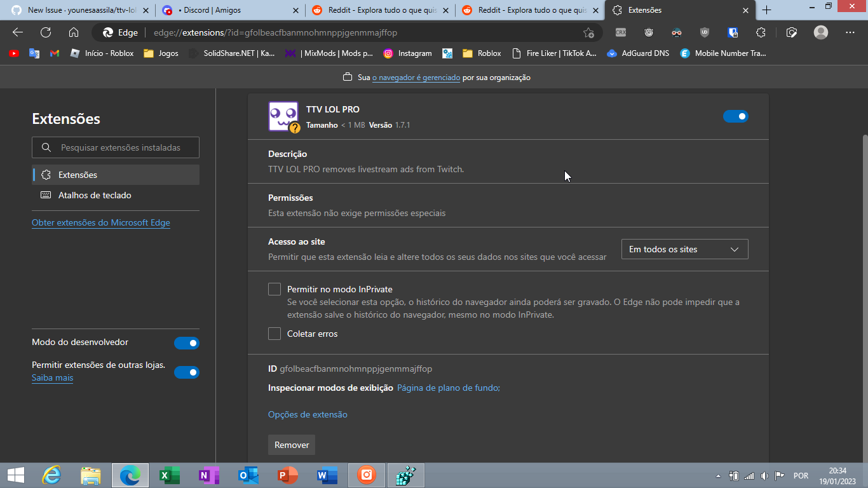Open the Em todos os sites dropdown
Image resolution: width=868 pixels, height=488 pixels.
tap(684, 249)
